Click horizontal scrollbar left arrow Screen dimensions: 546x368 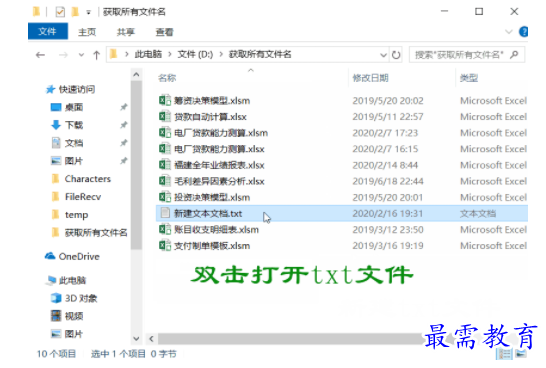(151, 338)
